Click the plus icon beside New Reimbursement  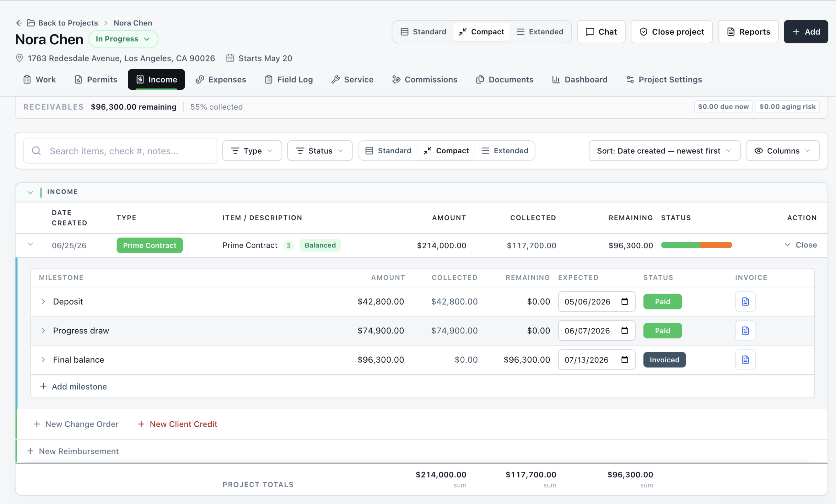coord(30,451)
